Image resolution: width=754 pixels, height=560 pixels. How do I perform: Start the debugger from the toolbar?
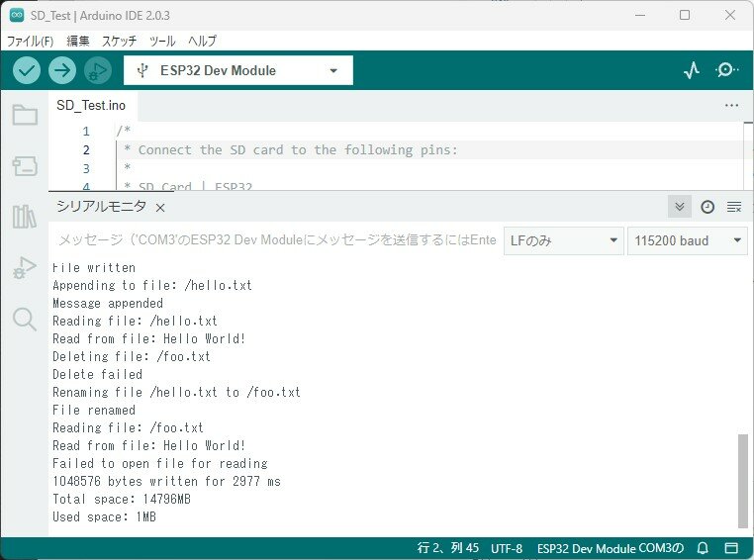click(x=97, y=70)
